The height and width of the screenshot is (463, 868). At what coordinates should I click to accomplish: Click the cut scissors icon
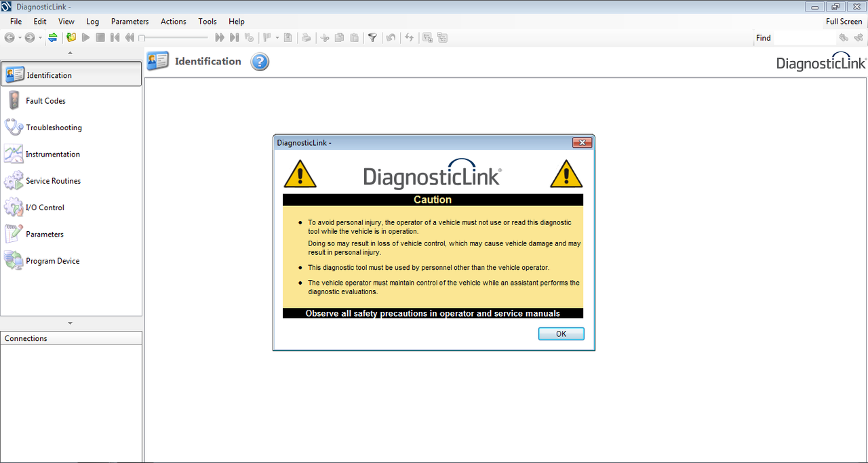pos(325,38)
